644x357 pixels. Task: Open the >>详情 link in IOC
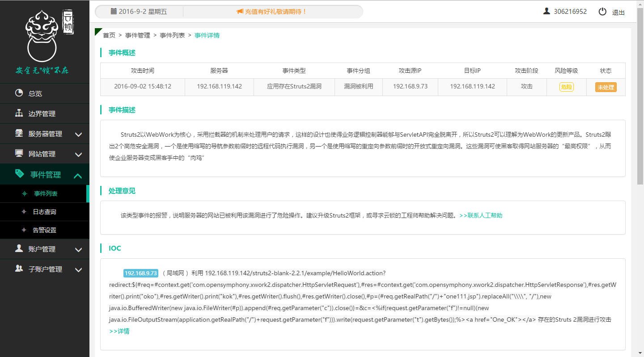(119, 331)
